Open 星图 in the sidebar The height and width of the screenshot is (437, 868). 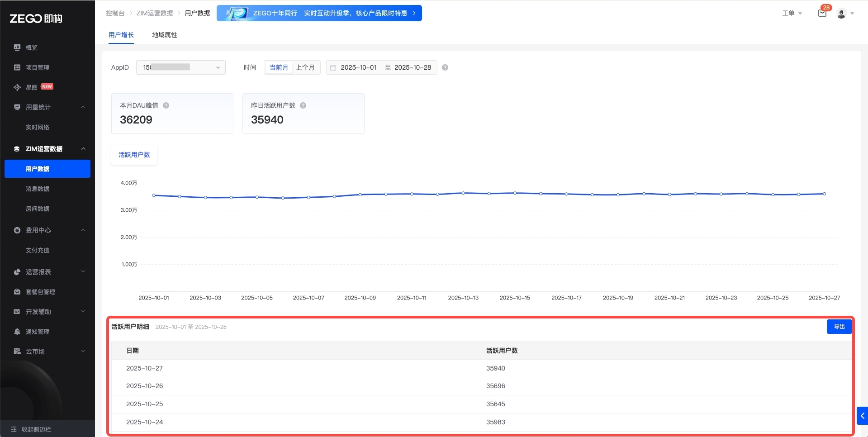click(32, 87)
